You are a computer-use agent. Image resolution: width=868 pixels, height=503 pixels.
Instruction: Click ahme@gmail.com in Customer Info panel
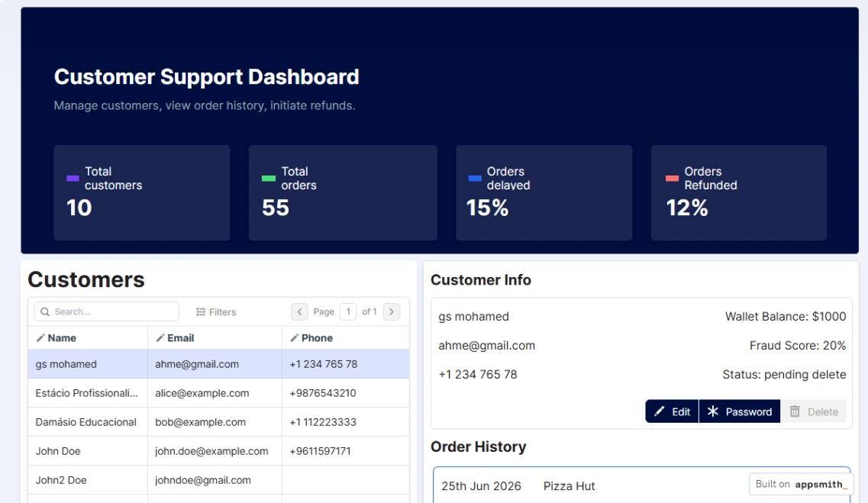(486, 345)
